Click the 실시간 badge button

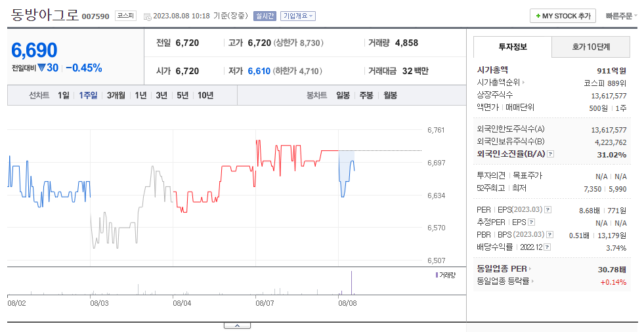[265, 16]
